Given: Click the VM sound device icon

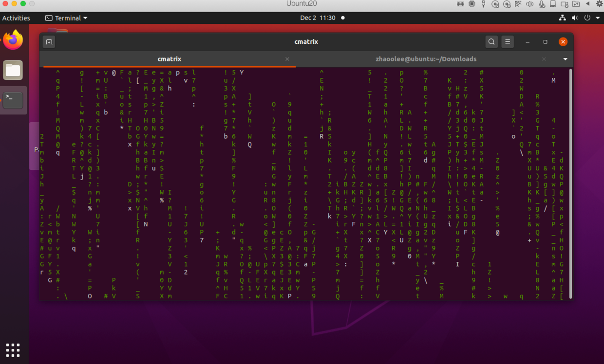Looking at the screenshot, I should coord(529,4).
